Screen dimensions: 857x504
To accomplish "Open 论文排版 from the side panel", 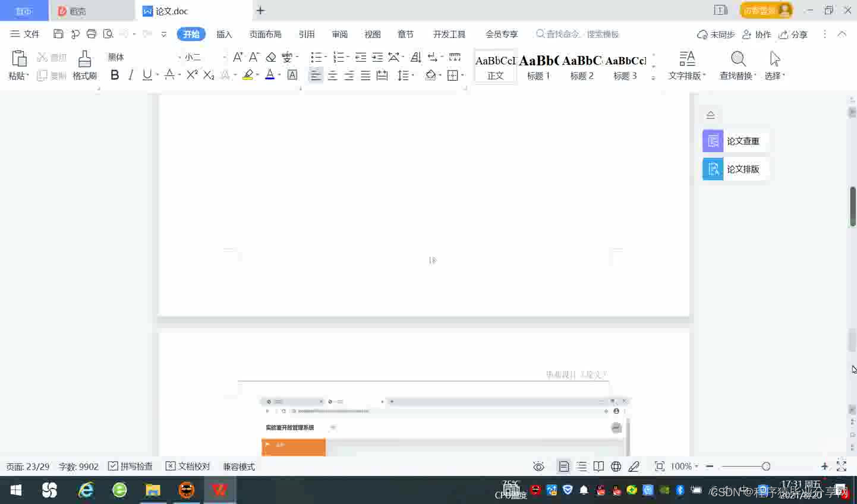I will pyautogui.click(x=735, y=169).
